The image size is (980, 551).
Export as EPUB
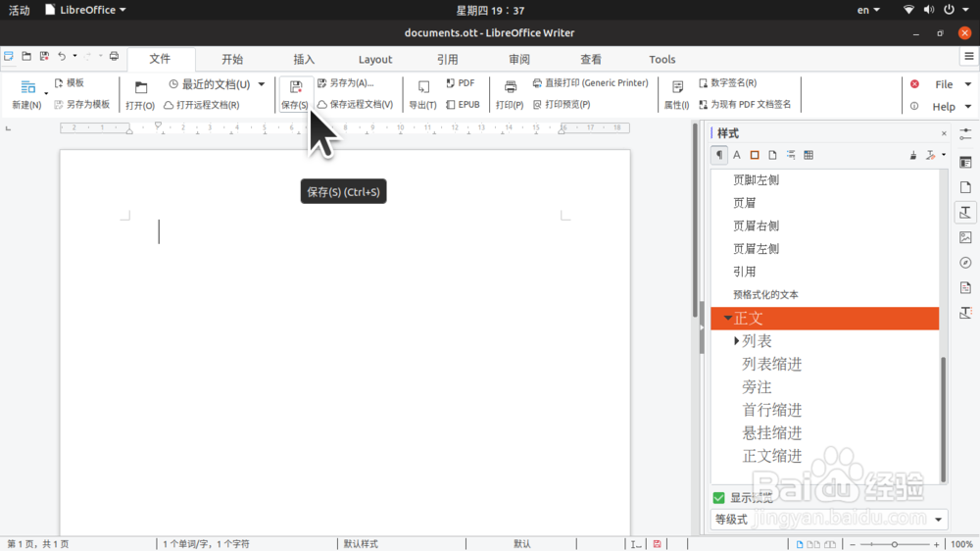(464, 105)
